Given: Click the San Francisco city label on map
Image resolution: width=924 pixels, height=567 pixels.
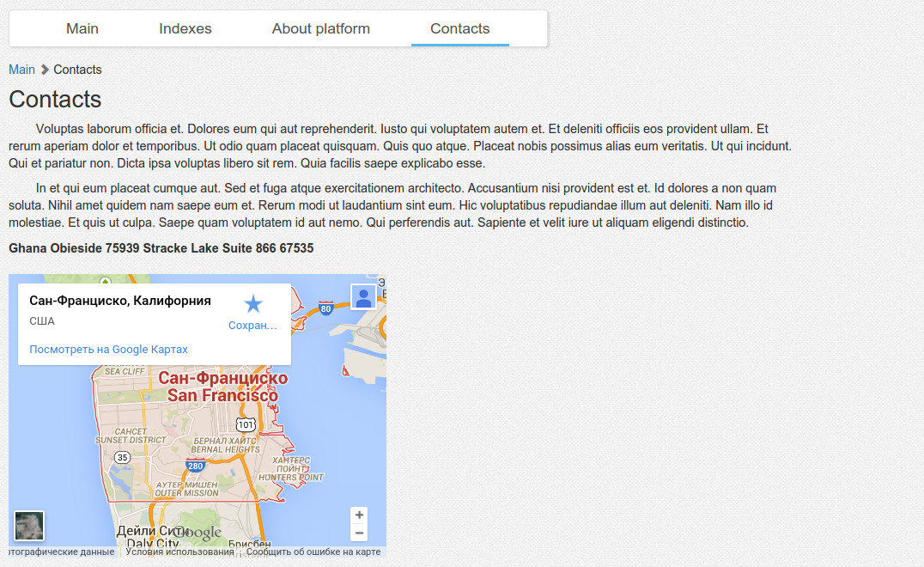Looking at the screenshot, I should click(222, 387).
